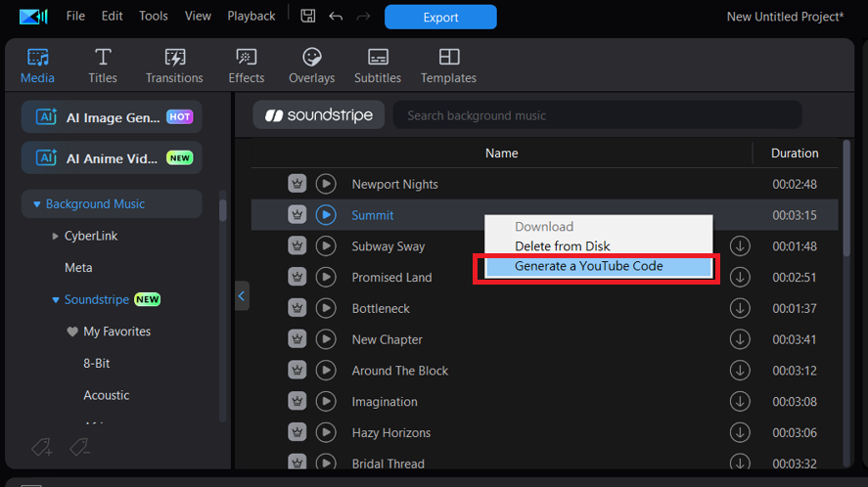Click the blue Export button
This screenshot has height=487, width=868.
point(440,18)
